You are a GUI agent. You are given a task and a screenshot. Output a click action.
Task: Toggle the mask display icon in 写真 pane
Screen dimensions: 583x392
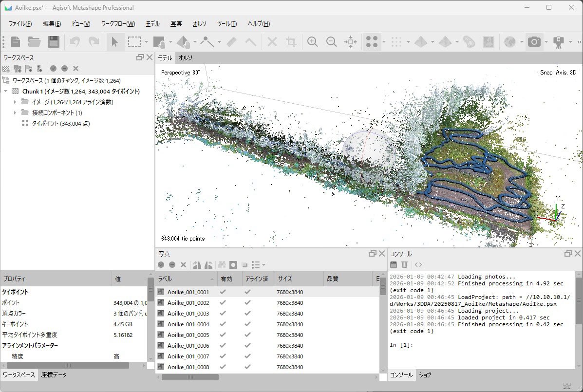point(233,265)
